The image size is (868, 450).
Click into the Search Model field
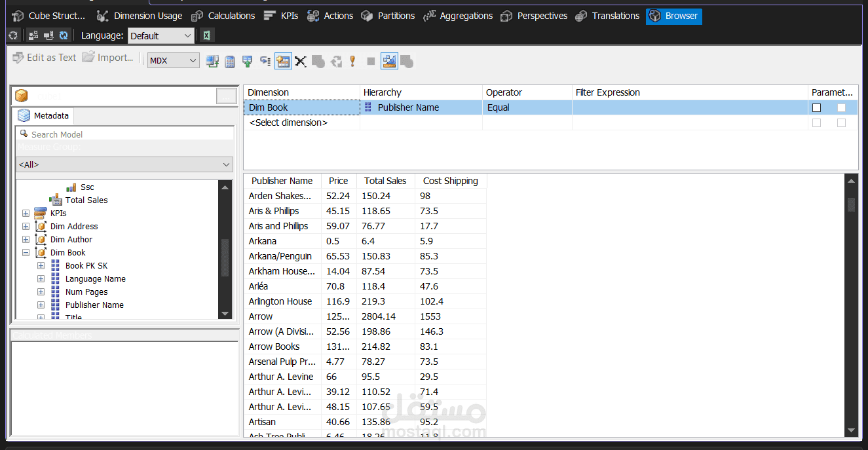(x=124, y=134)
